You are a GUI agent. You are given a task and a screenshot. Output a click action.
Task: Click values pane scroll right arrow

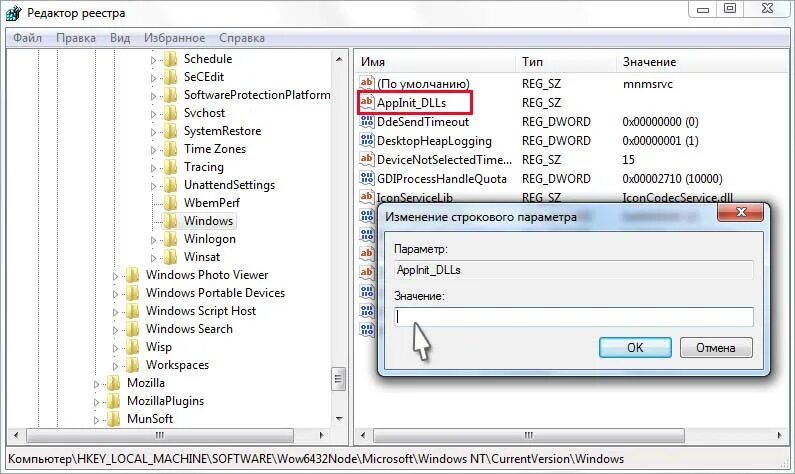pyautogui.click(x=779, y=435)
